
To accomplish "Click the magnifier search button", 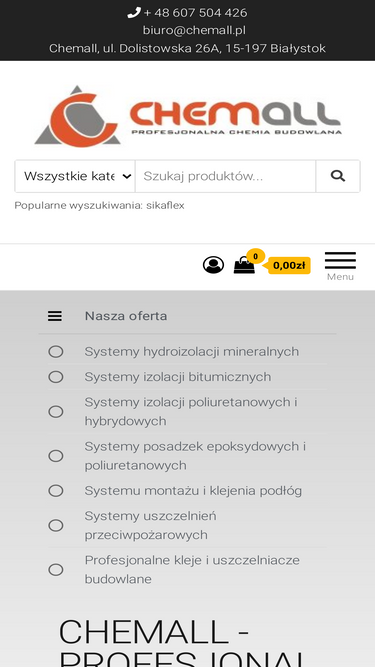I will [338, 176].
